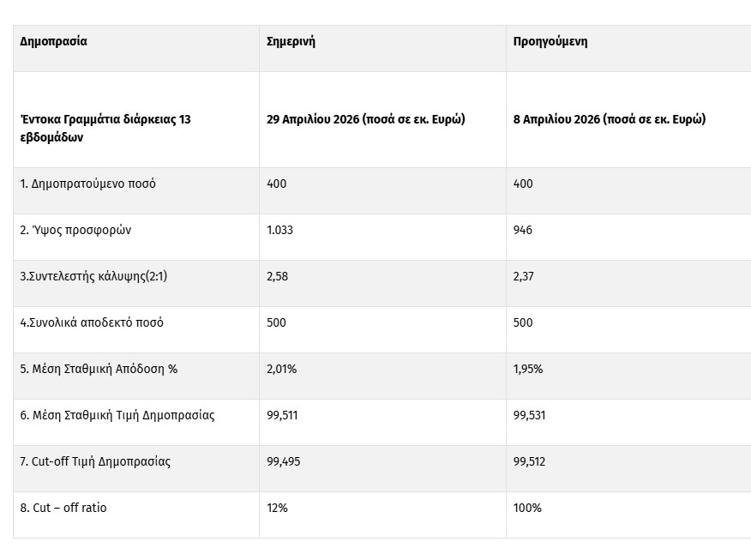
Task: Click the 'Συνολικά αποδεκτό ποσό' row label
Action: (x=92, y=322)
